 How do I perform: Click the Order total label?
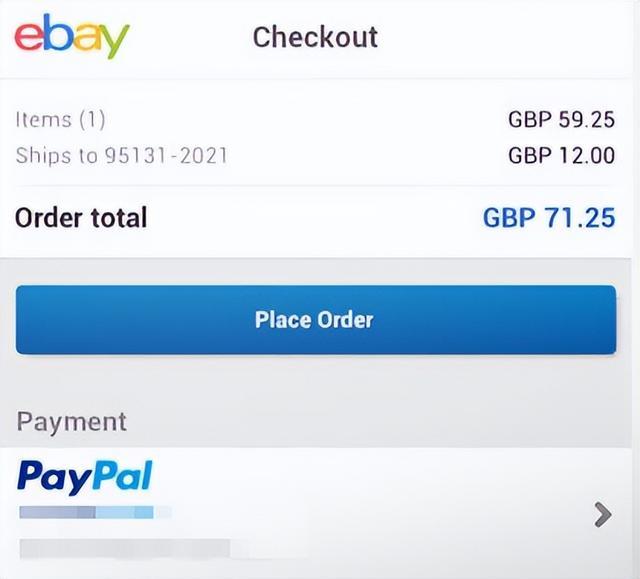(x=81, y=217)
